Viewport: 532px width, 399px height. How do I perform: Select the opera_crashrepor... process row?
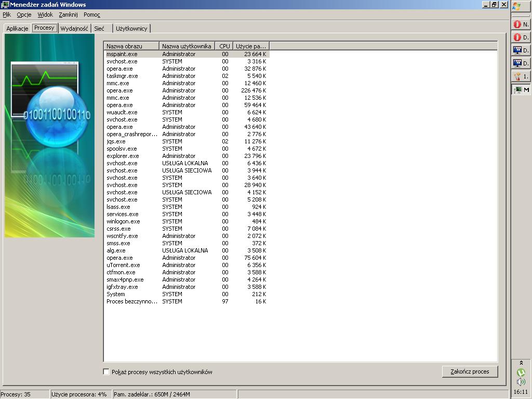[x=187, y=134]
